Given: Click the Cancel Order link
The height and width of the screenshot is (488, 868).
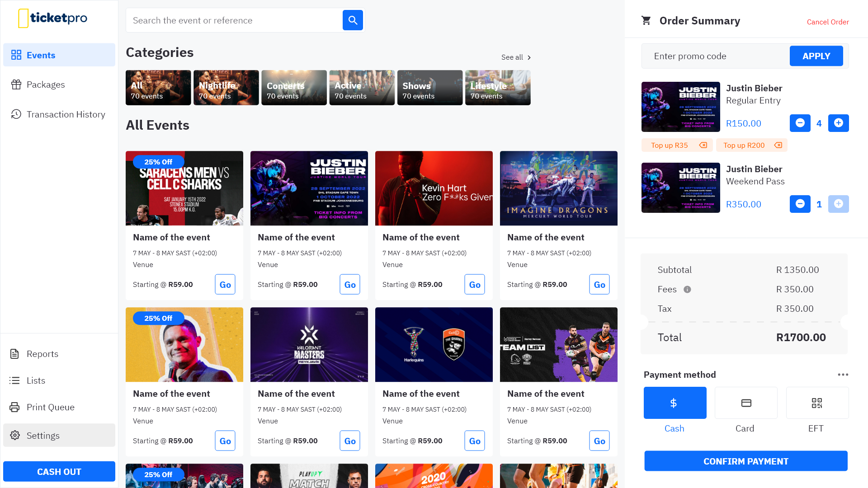Looking at the screenshot, I should click(x=827, y=22).
